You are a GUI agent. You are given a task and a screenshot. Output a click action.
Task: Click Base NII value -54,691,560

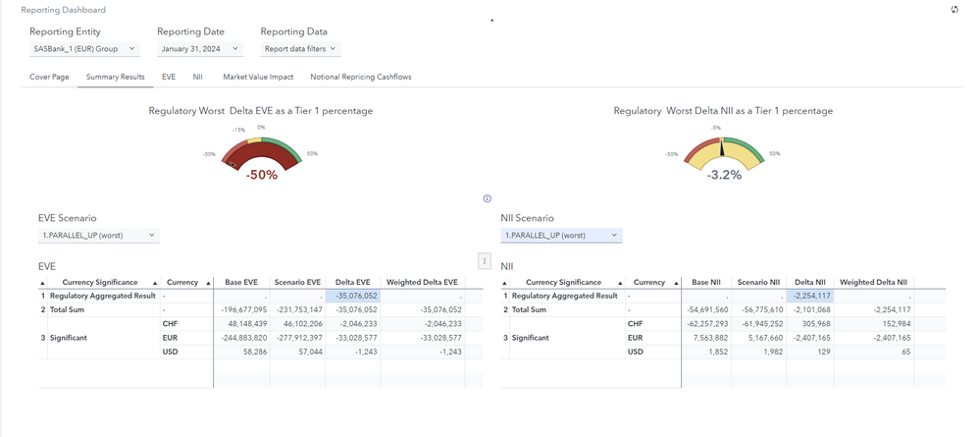coord(707,309)
